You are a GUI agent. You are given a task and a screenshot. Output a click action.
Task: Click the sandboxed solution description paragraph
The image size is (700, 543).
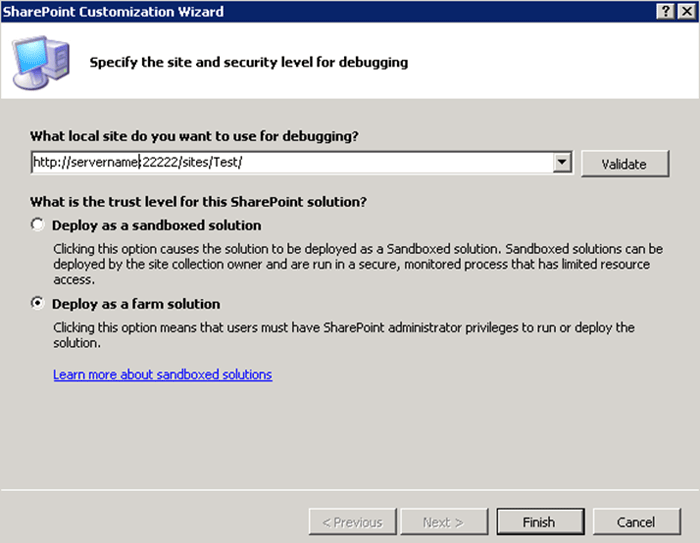coord(358,264)
